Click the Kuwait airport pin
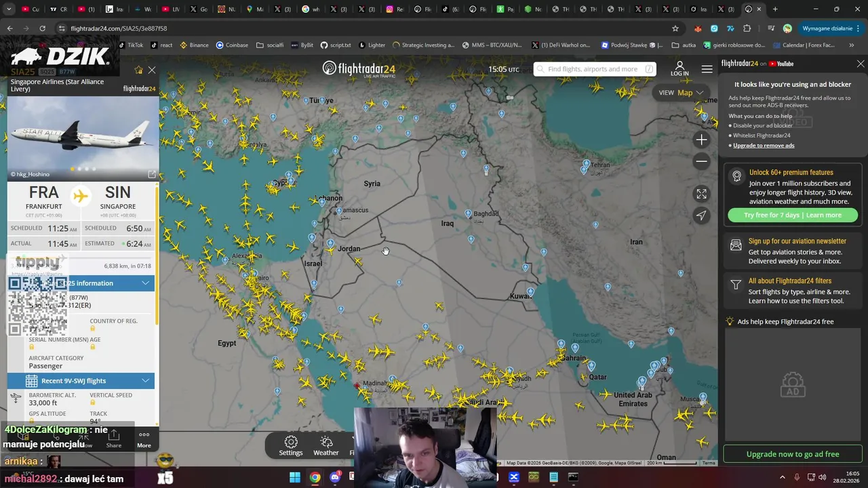 point(531,292)
